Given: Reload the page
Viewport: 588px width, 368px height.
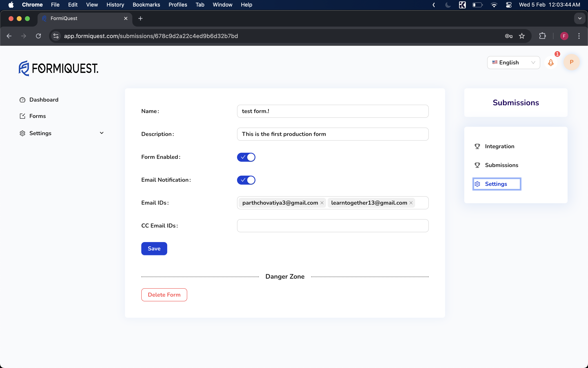Looking at the screenshot, I should click(38, 36).
